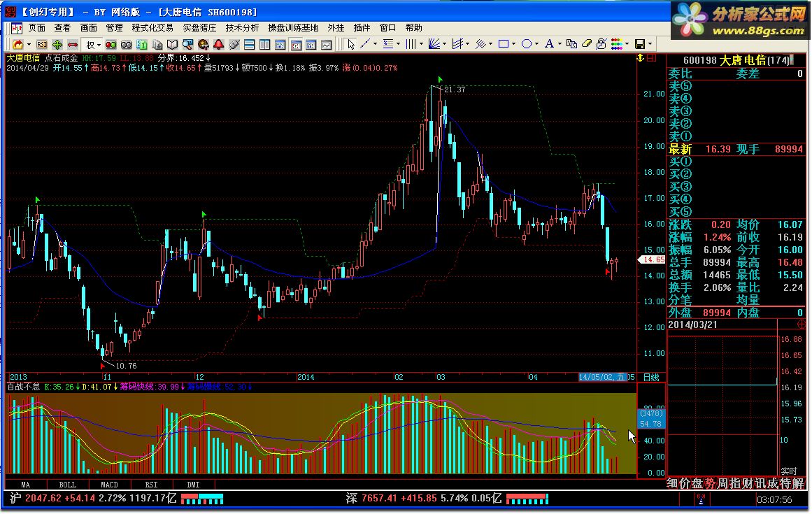Expand dropdown arrow next to fan lines tool
This screenshot has width=812, height=514.
[444, 44]
